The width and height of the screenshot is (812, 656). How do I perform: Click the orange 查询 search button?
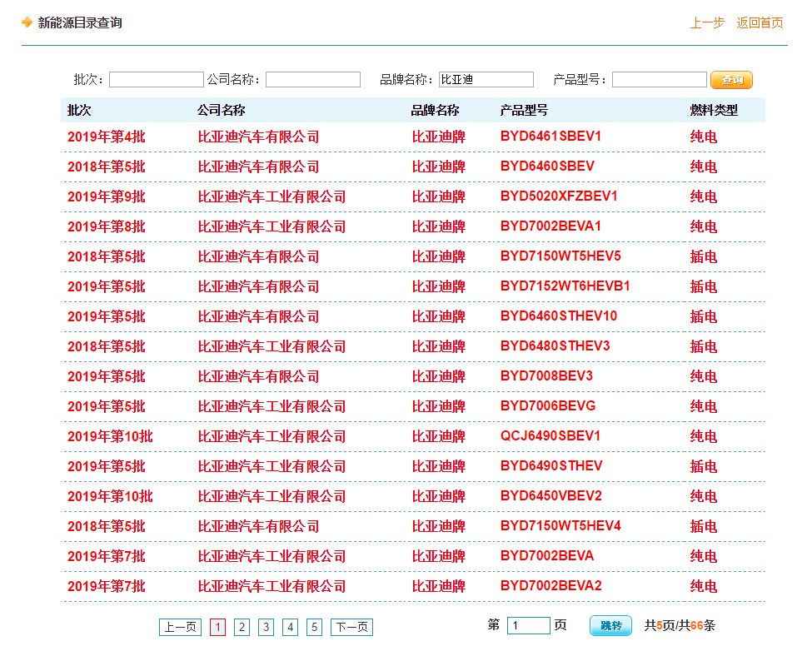point(731,80)
